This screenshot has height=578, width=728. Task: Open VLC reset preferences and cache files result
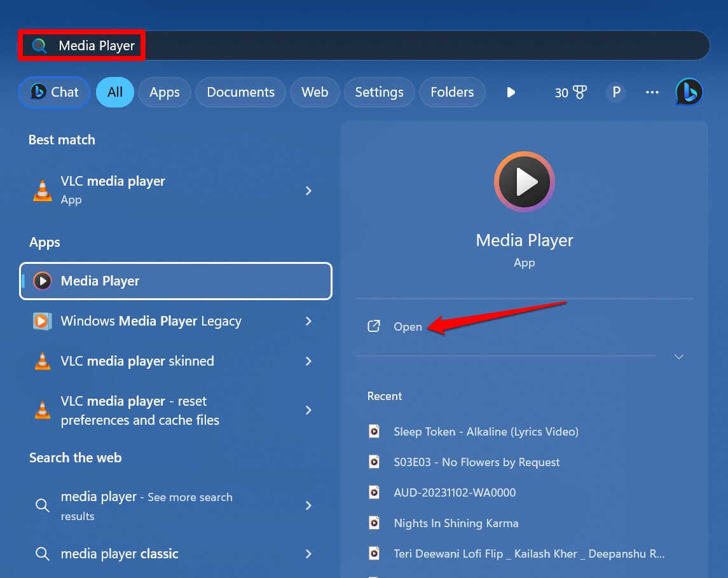click(x=175, y=410)
